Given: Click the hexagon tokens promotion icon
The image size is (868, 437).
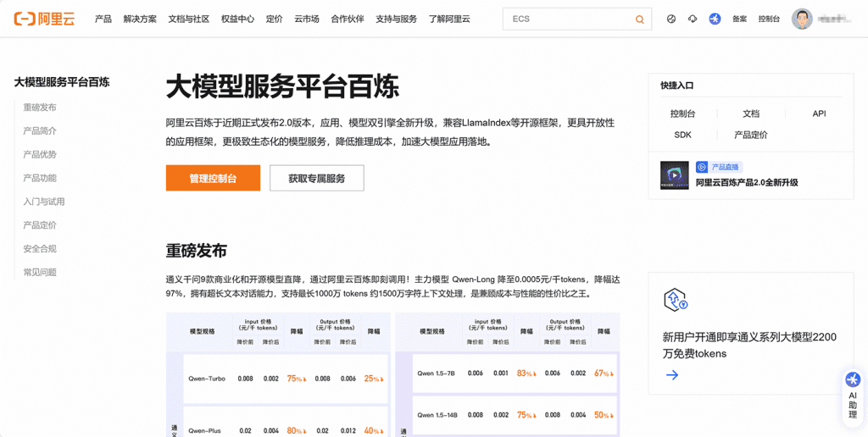Looking at the screenshot, I should click(675, 300).
